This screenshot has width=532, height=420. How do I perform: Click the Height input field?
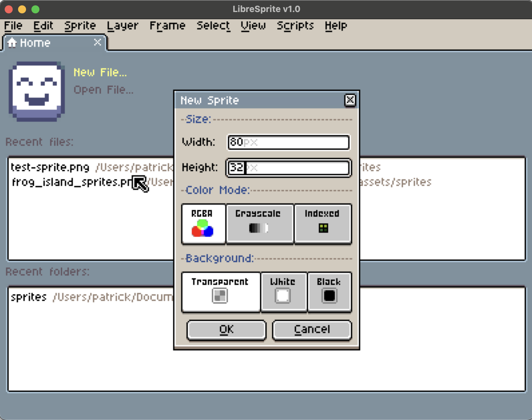pos(288,168)
